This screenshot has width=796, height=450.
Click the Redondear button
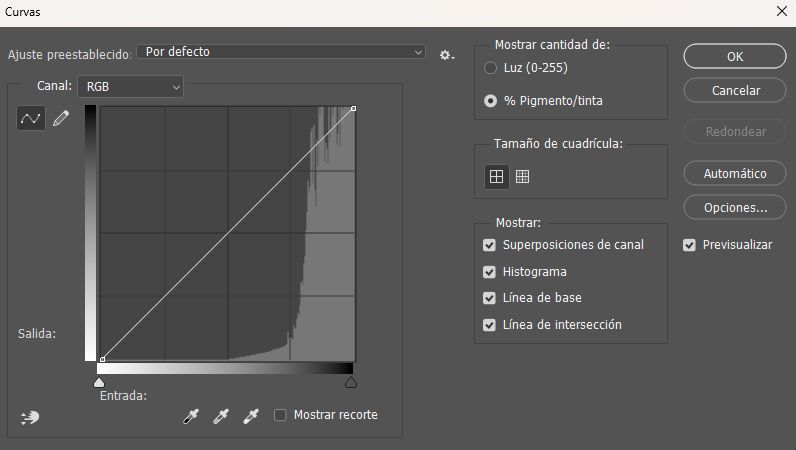tap(735, 132)
